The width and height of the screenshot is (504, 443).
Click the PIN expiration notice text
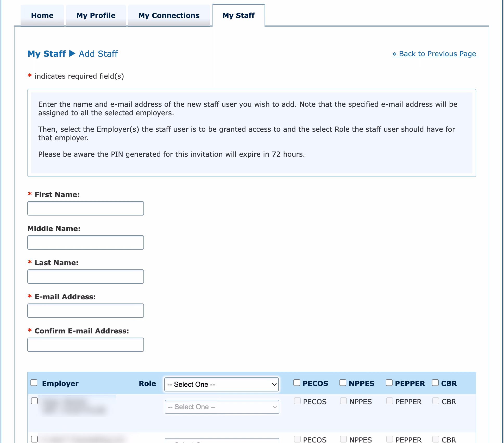(x=172, y=154)
